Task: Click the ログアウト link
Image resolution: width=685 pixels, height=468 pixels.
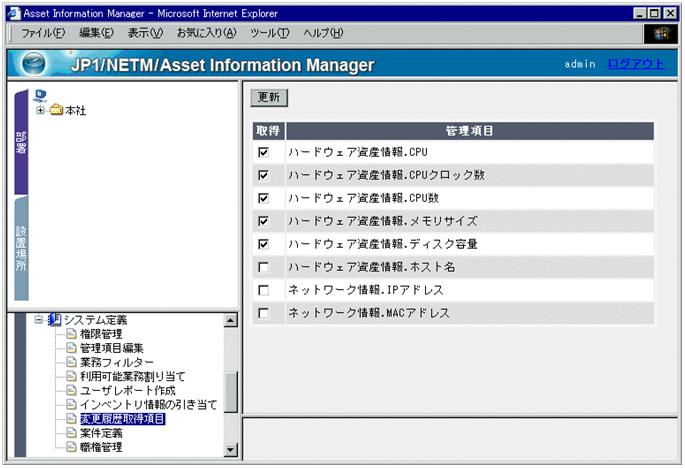Action: (x=635, y=64)
